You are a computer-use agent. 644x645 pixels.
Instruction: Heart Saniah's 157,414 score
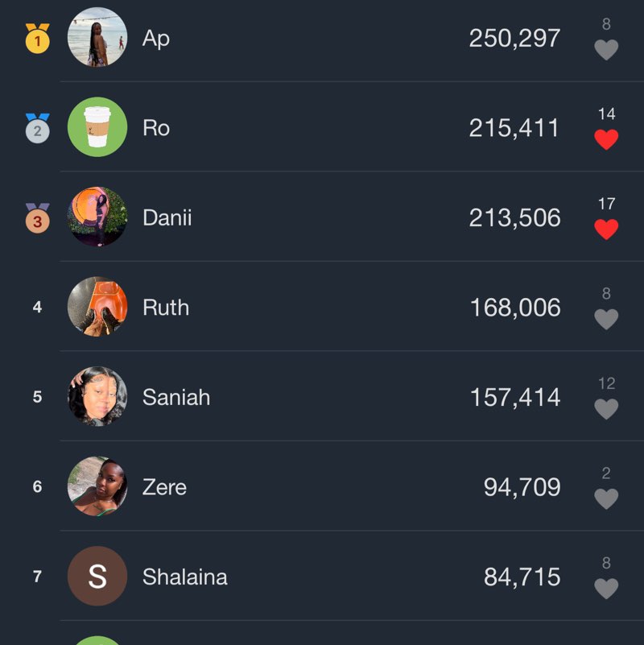pyautogui.click(x=606, y=409)
